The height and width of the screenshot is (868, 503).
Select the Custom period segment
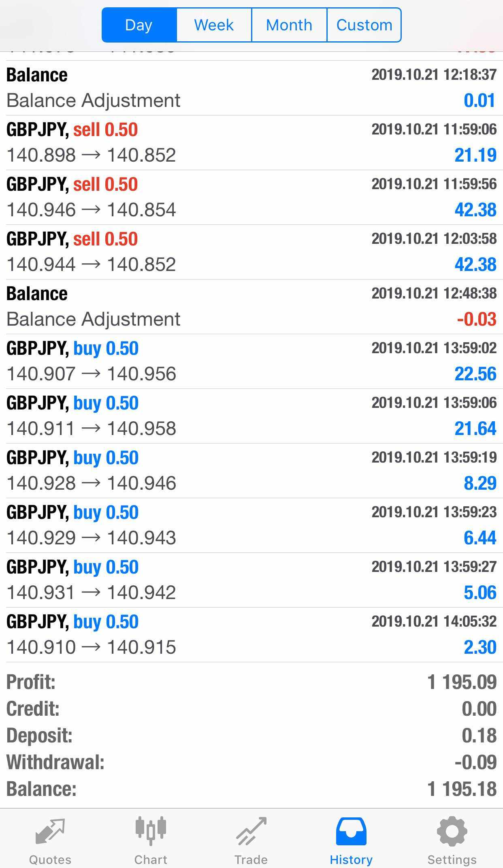point(364,25)
